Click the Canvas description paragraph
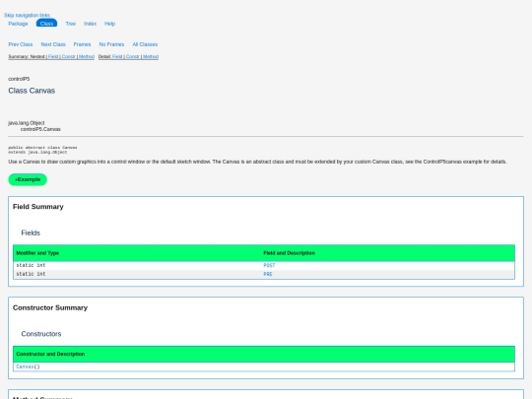The image size is (532, 399). [x=257, y=162]
